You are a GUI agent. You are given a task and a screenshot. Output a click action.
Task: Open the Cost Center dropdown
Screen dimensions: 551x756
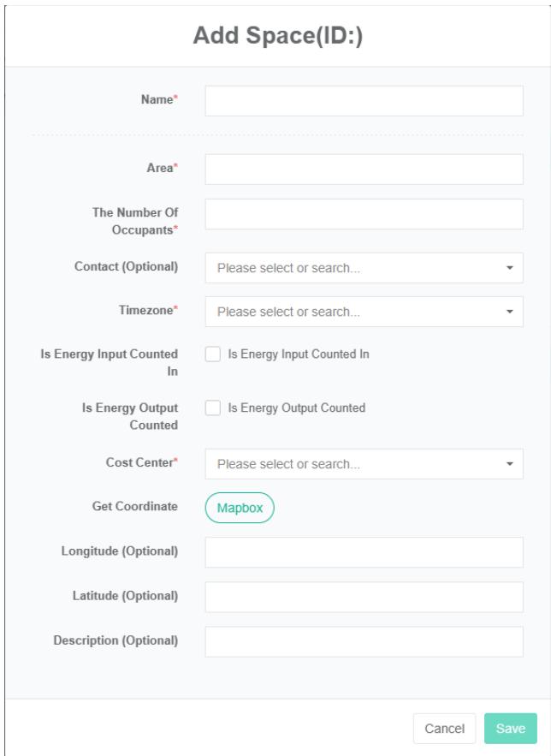click(355, 464)
